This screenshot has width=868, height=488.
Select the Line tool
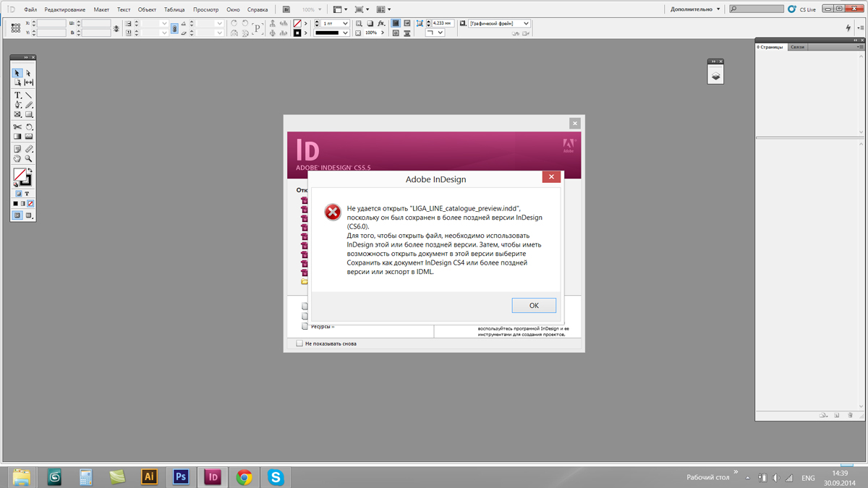coord(29,95)
